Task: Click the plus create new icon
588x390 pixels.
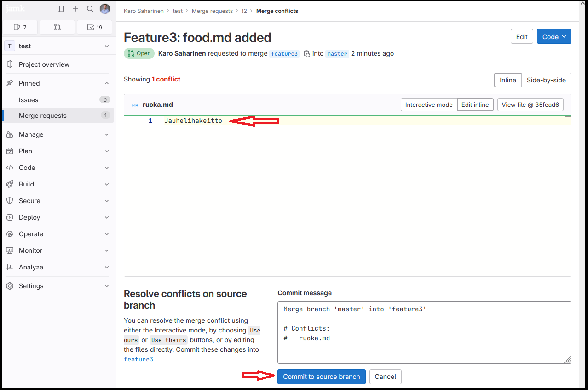Action: 75,9
